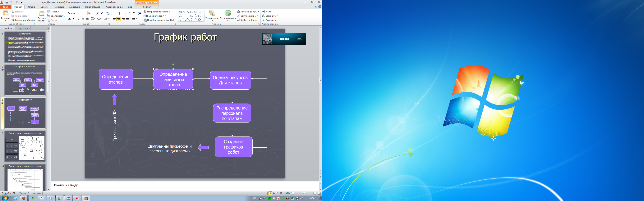The height and width of the screenshot is (201, 644).
Task: Switch to Вставка (Insert) ribbon tab
Action: coord(31,7)
